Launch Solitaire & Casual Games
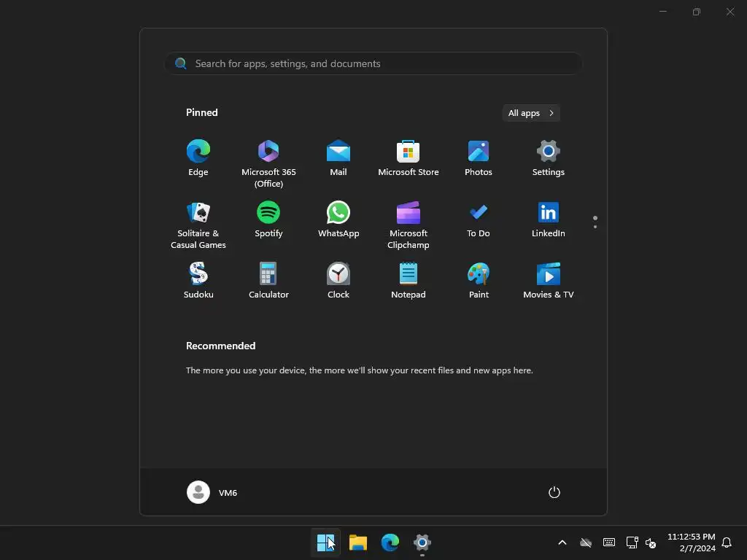The height and width of the screenshot is (560, 747). pyautogui.click(x=198, y=225)
